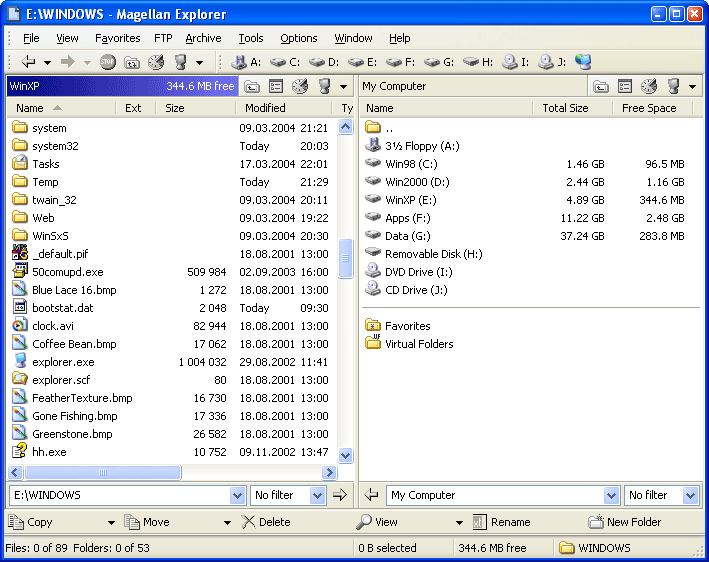
Task: Click the list view icon in right panel header
Action: (x=625, y=86)
